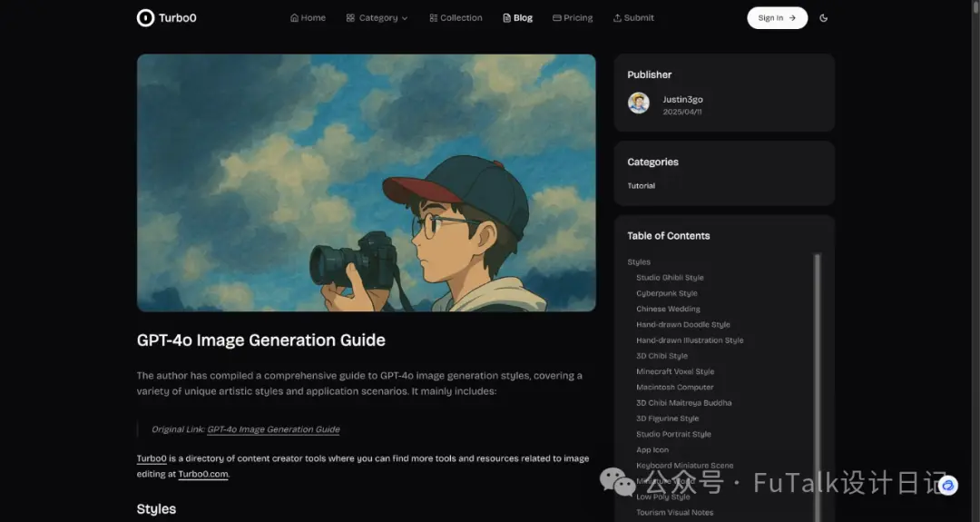Click the Sign In button
This screenshot has height=522, width=980.
click(x=777, y=18)
